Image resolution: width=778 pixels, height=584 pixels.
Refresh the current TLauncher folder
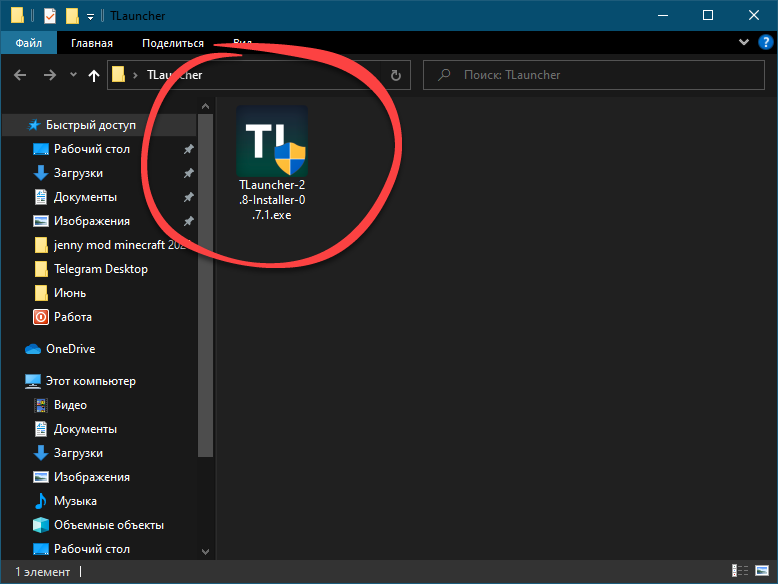[x=396, y=75]
